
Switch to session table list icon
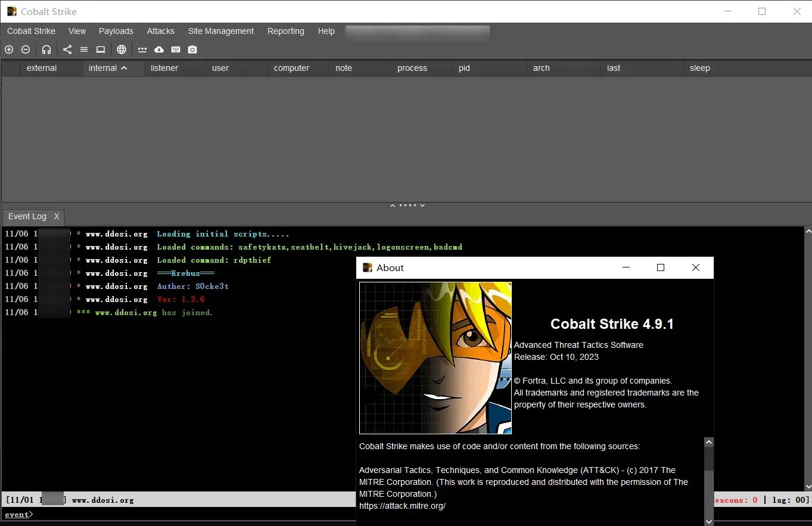coord(84,49)
